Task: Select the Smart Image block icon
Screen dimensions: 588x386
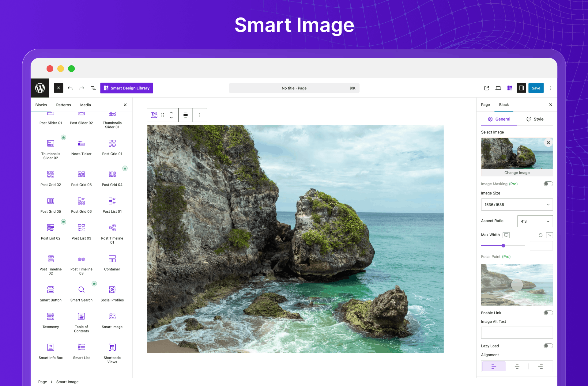Action: [112, 316]
